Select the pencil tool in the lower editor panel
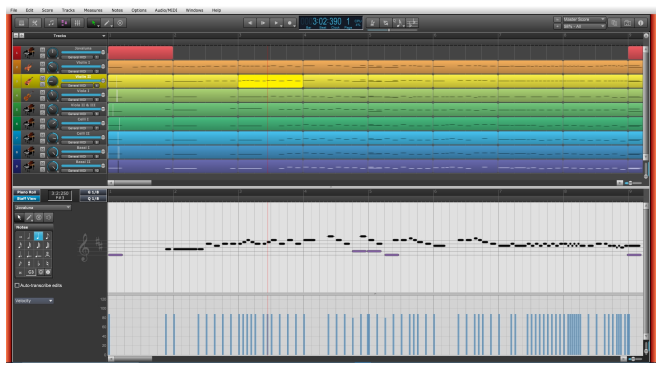This screenshot has height=369, width=659. tap(29, 217)
